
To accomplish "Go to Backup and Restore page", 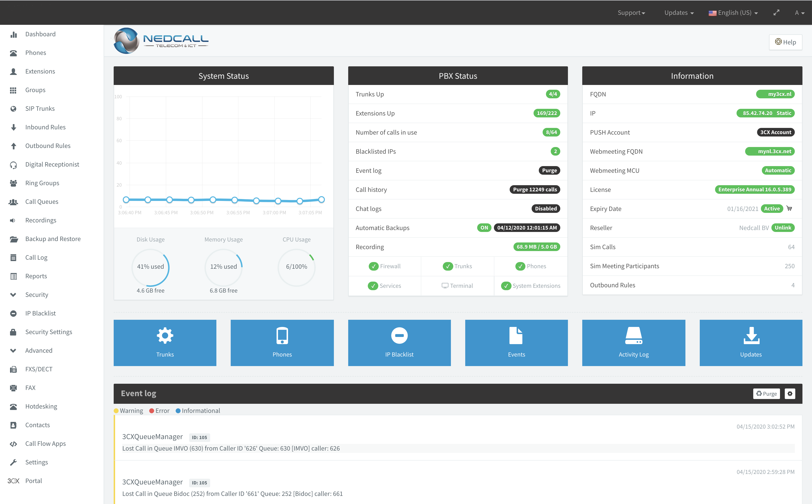I will tap(53, 239).
